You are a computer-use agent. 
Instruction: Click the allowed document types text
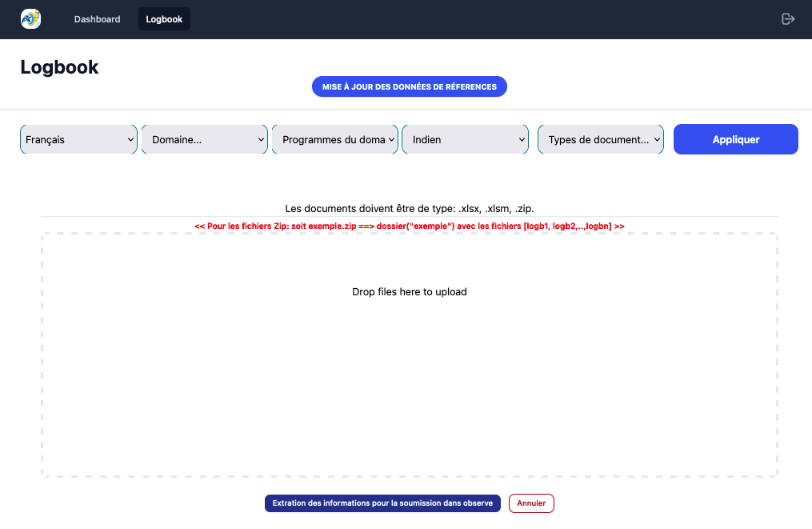click(409, 208)
